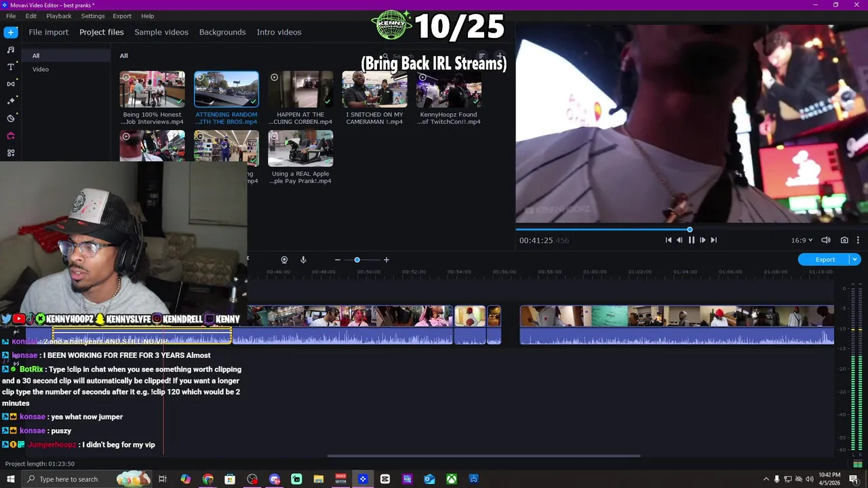The image size is (868, 488).
Task: Open CapCut from the taskbar
Action: click(384, 479)
